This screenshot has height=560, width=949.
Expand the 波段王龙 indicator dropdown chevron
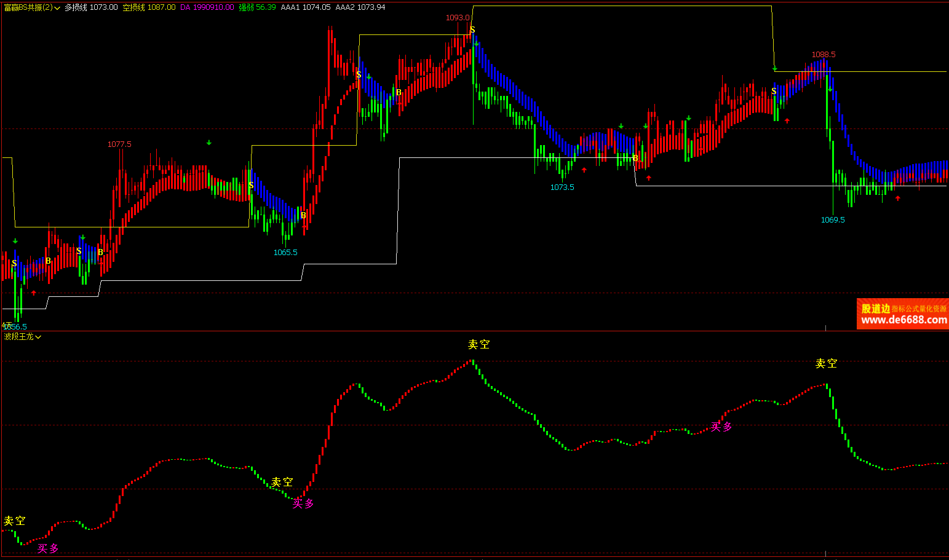click(38, 337)
